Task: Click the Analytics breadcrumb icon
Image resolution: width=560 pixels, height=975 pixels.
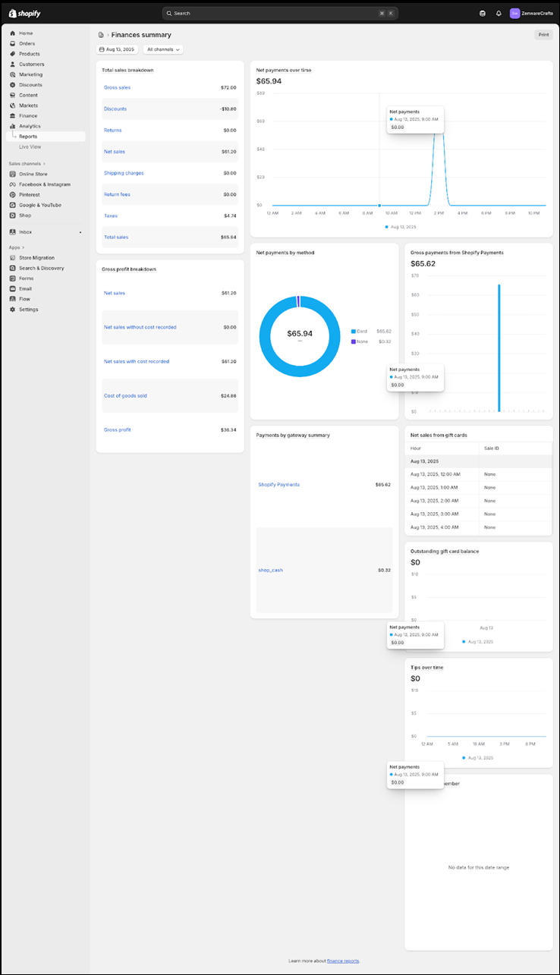Action: [x=101, y=35]
